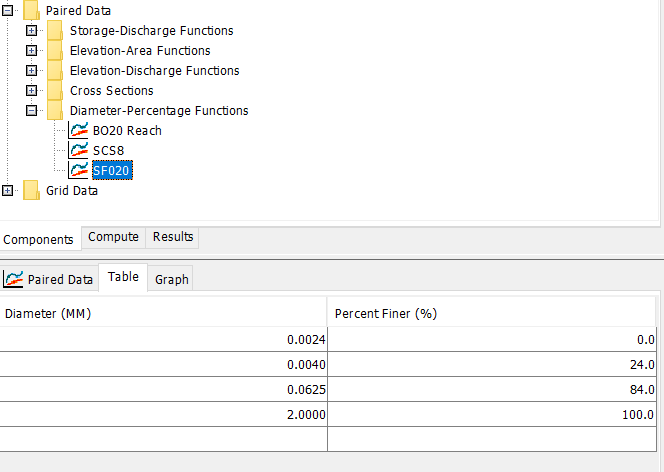The height and width of the screenshot is (472, 664).
Task: Expand the Elevation-Discharge Functions node
Action: pyautogui.click(x=31, y=71)
